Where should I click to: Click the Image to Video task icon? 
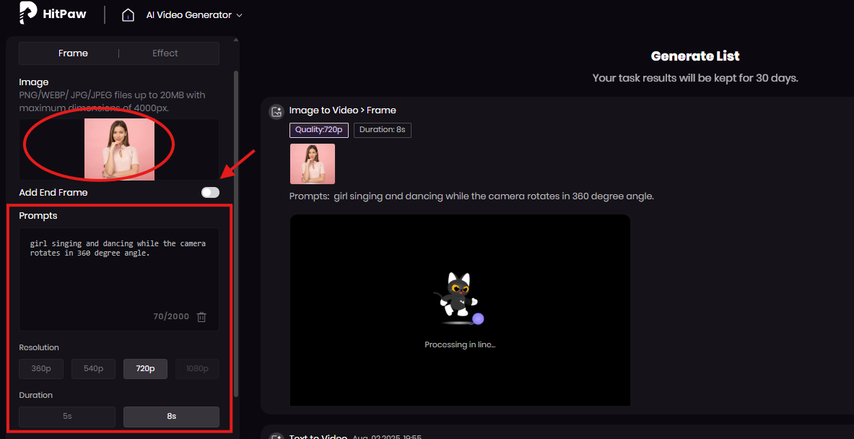pos(277,112)
